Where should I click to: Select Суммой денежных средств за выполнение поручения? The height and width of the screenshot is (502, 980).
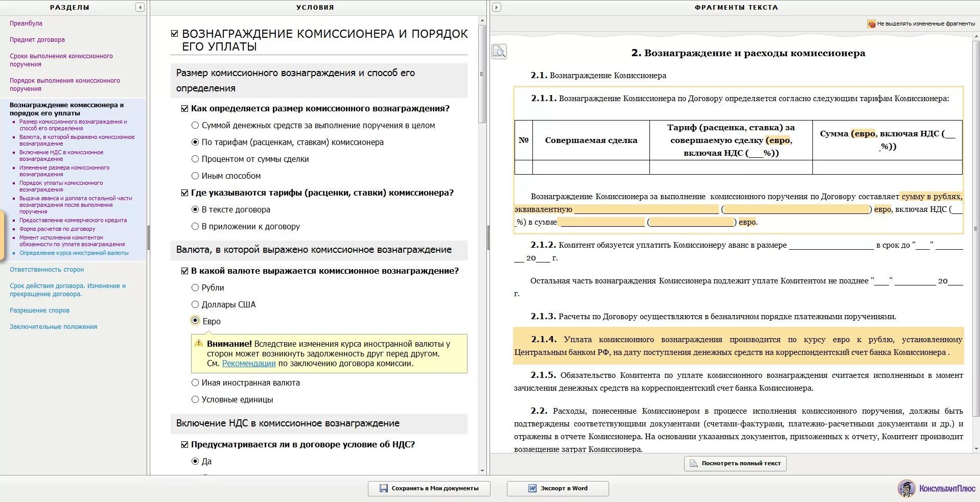(195, 125)
